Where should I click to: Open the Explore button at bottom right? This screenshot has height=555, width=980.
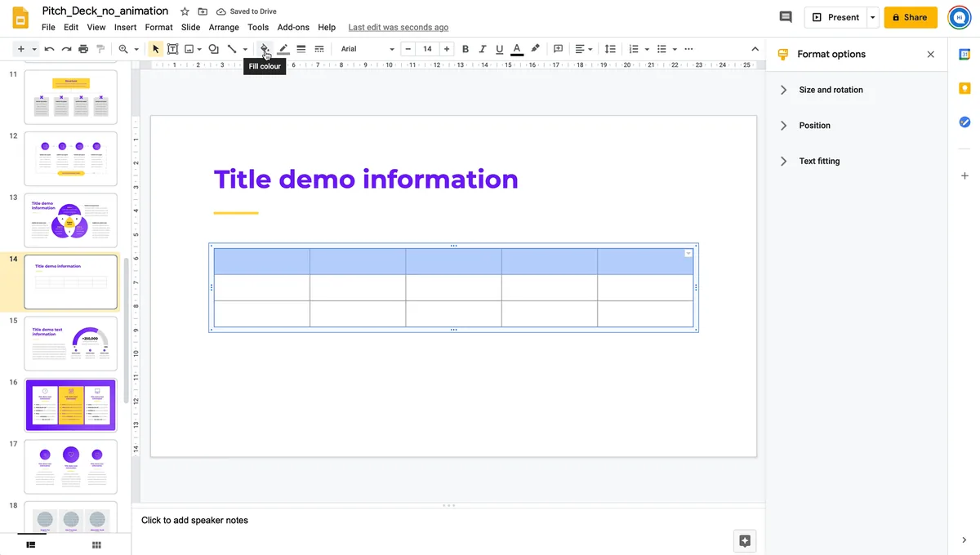coord(744,540)
